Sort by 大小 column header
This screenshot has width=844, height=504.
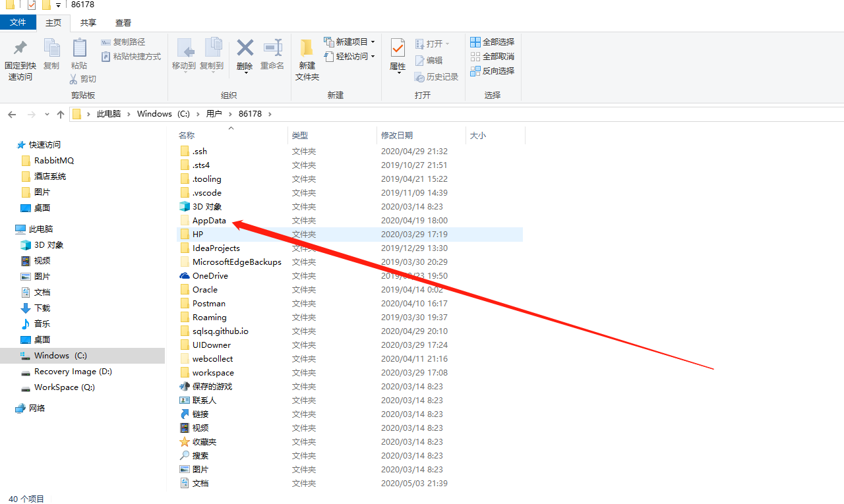pyautogui.click(x=478, y=135)
